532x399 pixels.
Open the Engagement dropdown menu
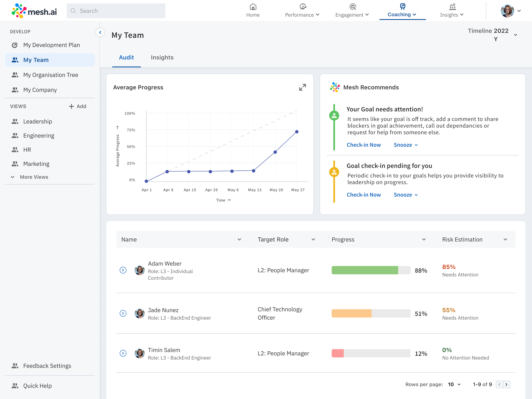point(367,15)
